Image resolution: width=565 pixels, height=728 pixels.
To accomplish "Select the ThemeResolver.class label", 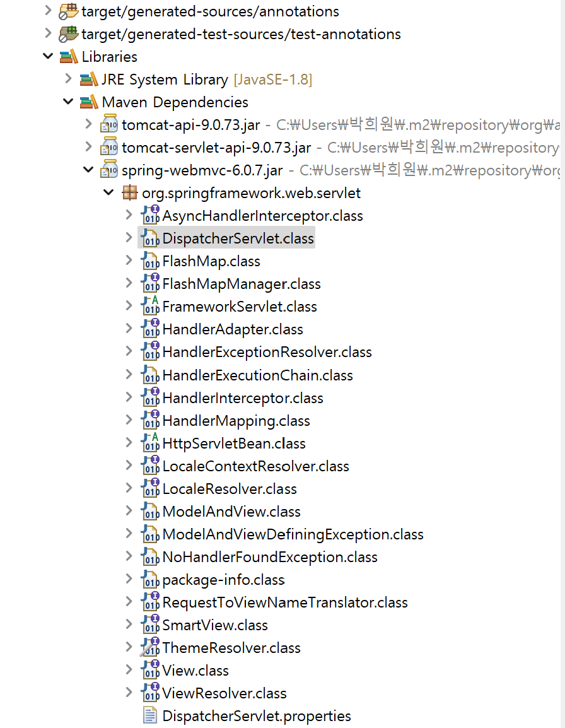I will click(231, 648).
